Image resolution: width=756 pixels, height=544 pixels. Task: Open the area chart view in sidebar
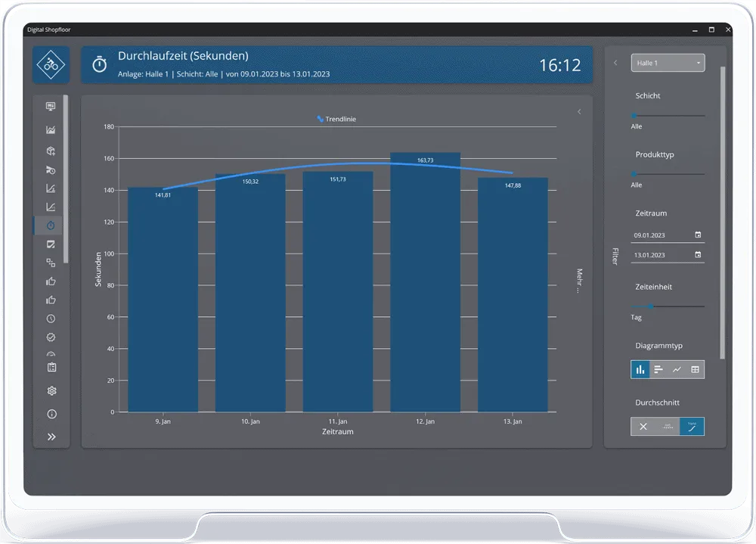point(51,129)
